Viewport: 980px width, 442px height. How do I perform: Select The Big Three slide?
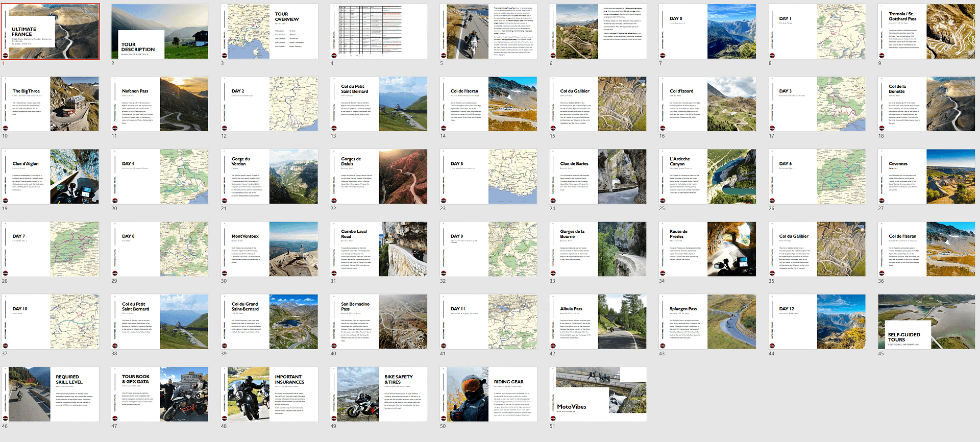(51, 104)
